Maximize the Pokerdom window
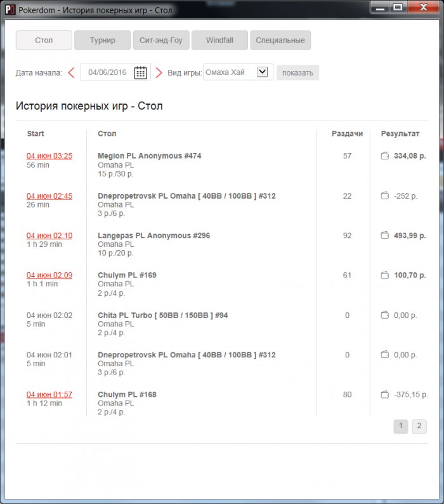 click(398, 8)
